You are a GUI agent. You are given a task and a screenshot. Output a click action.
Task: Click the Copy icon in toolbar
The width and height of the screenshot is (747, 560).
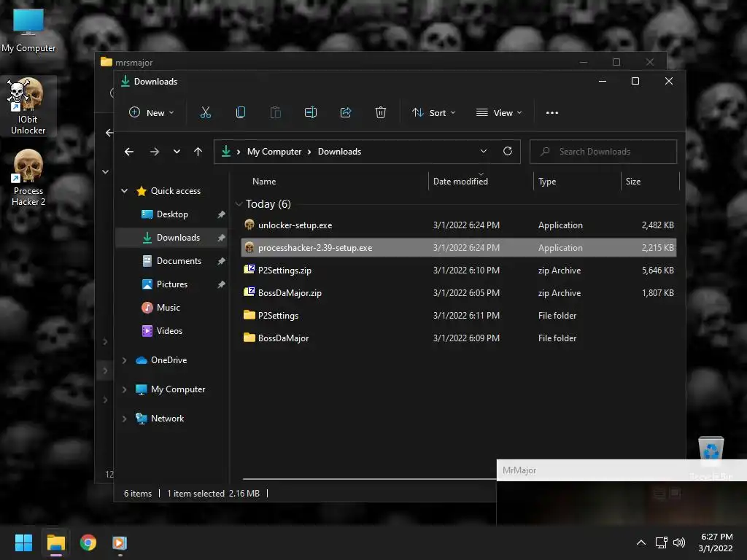(241, 113)
